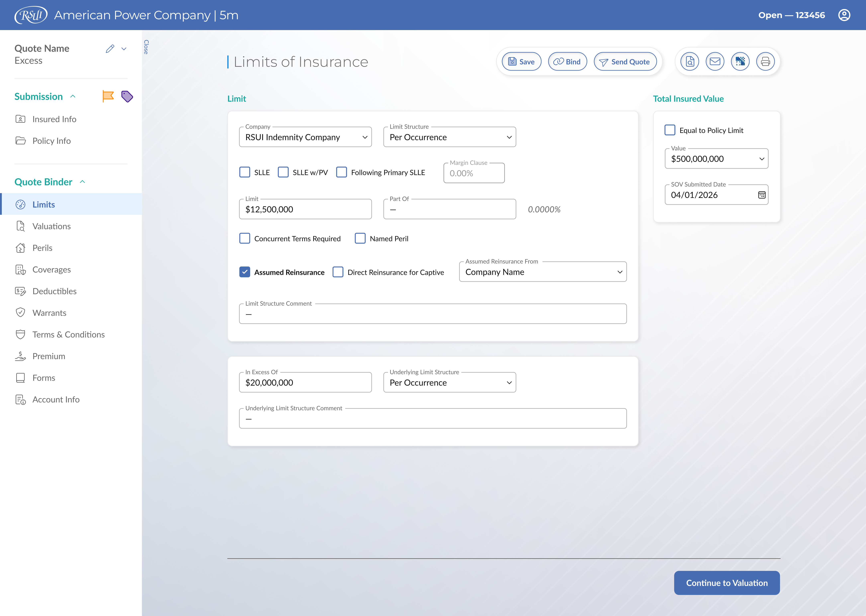866x616 pixels.
Task: Enable the SLLE checkbox
Action: point(245,172)
